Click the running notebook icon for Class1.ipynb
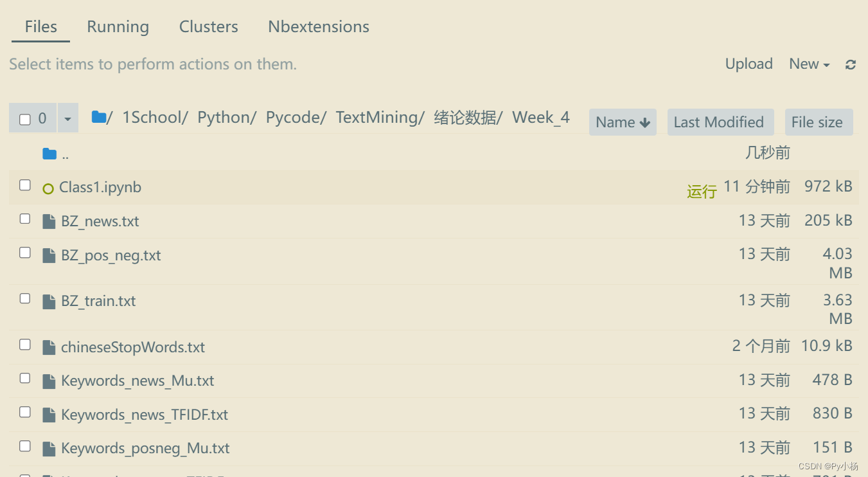This screenshot has width=868, height=477. coord(48,188)
